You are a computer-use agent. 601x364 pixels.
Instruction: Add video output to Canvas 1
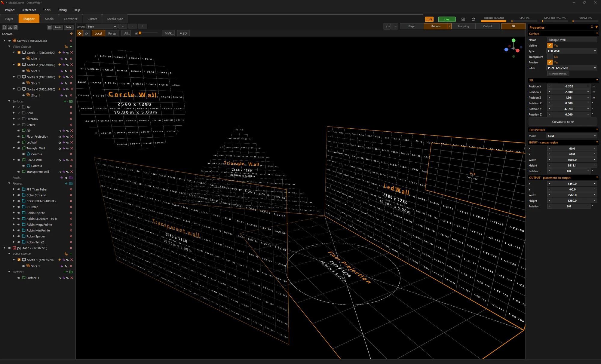click(x=71, y=47)
